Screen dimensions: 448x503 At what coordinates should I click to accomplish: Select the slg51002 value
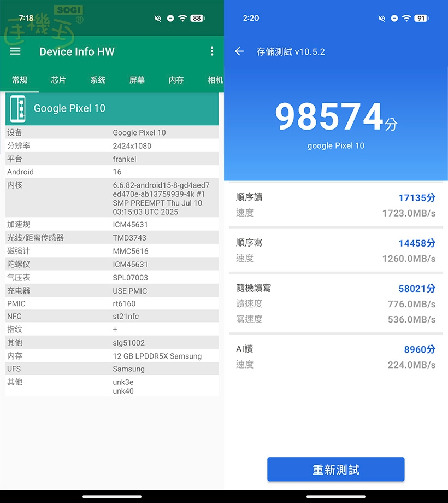128,343
